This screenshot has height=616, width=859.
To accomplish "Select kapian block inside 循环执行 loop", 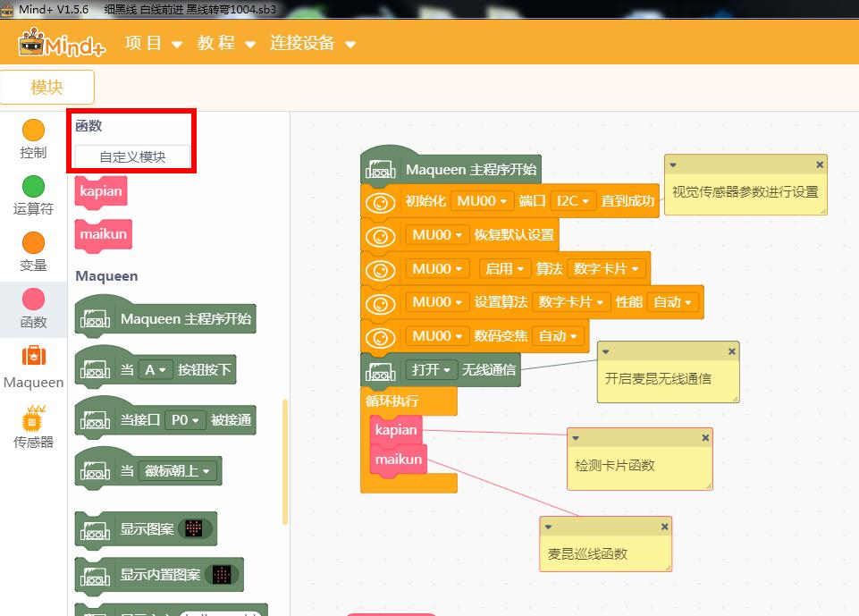I will [x=396, y=430].
